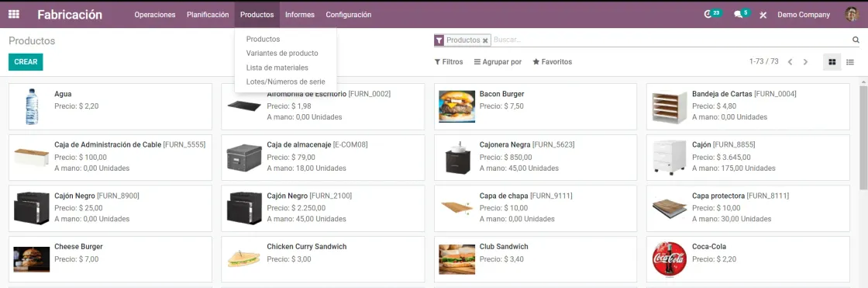This screenshot has height=288, width=868.
Task: Click the Productos breadcrumb heading
Action: pos(32,41)
